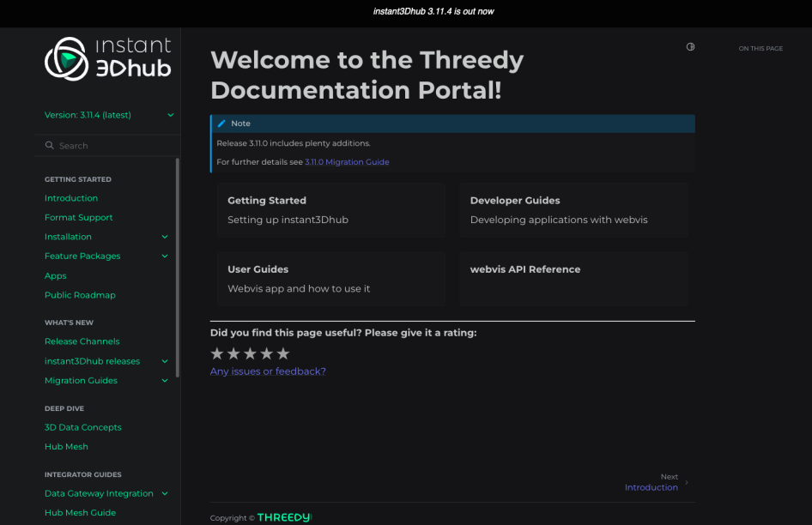Expand instant3Dhub releases chevron
The height and width of the screenshot is (525, 812).
[165, 361]
